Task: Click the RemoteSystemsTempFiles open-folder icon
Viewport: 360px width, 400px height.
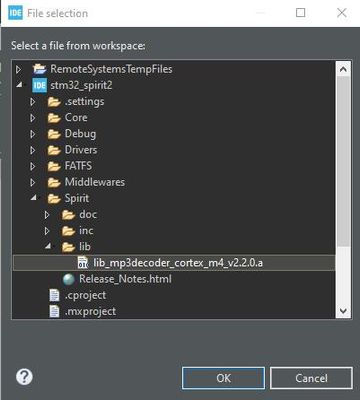Action: (x=39, y=69)
